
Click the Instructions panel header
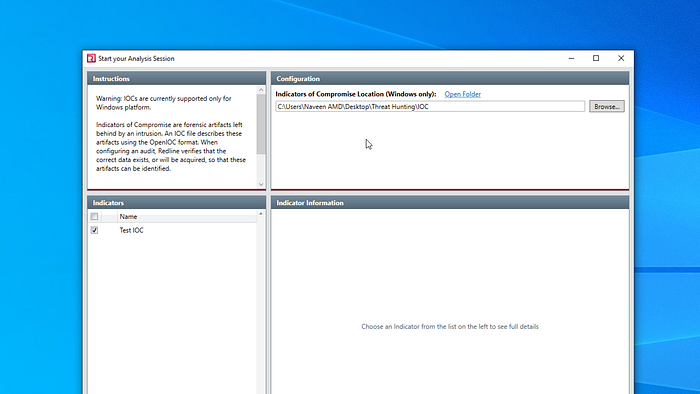(x=176, y=79)
